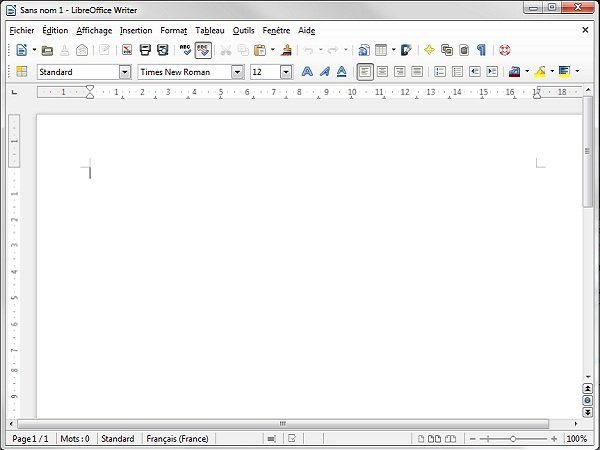
Task: Click the Export as PDF icon
Action: (127, 49)
